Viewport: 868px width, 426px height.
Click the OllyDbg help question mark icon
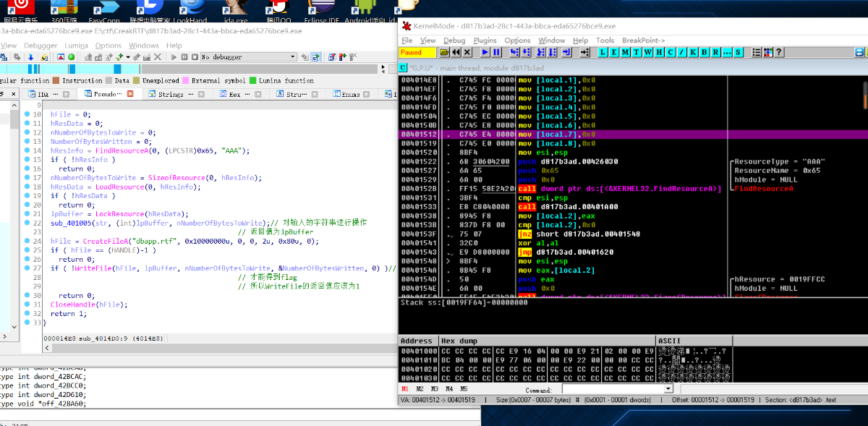pyautogui.click(x=778, y=53)
